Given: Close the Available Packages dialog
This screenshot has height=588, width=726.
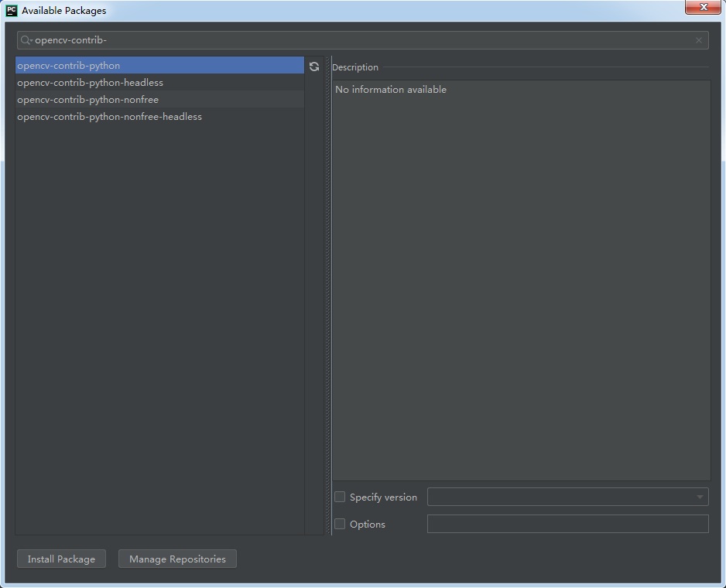Looking at the screenshot, I should 703,8.
